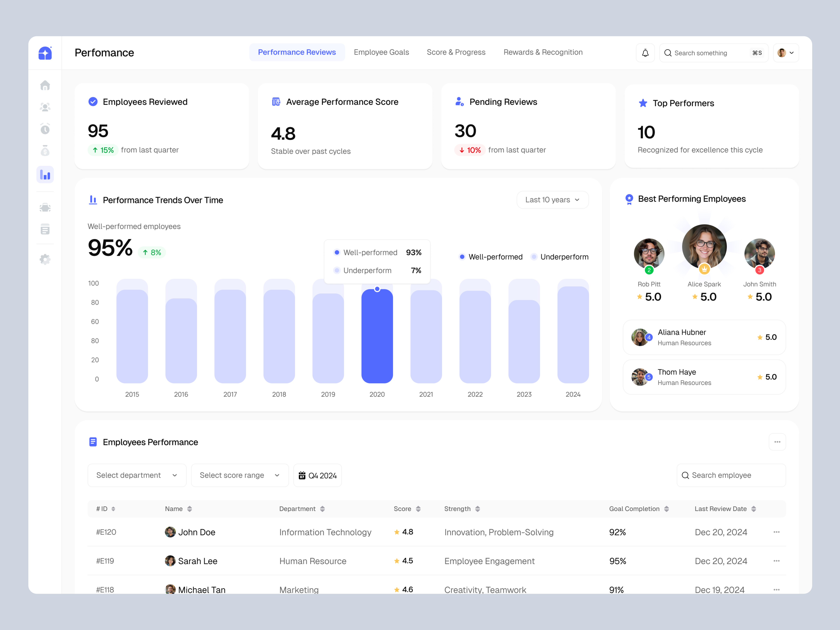
Task: Open the Home dashboard from the sidebar
Action: coord(45,85)
